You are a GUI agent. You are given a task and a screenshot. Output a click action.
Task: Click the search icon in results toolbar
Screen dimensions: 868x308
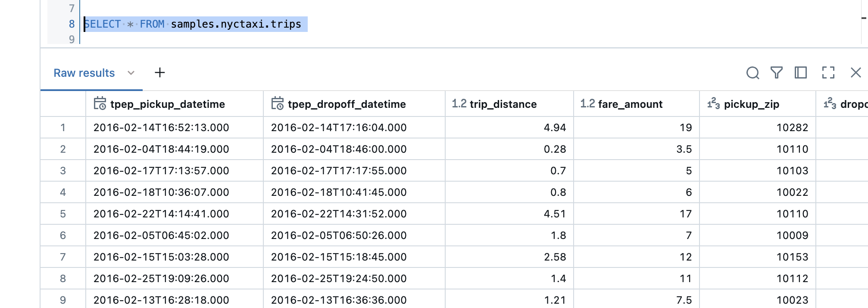[x=752, y=73]
